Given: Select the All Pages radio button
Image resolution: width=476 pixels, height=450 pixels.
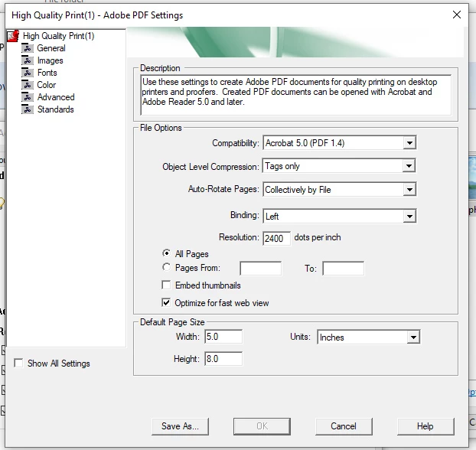Looking at the screenshot, I should [x=166, y=253].
